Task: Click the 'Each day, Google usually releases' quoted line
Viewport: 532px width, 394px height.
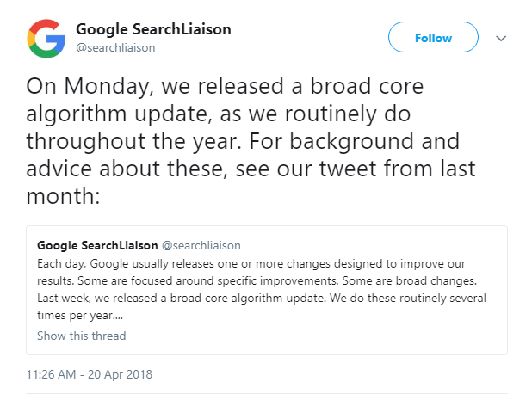Action: tap(251, 263)
